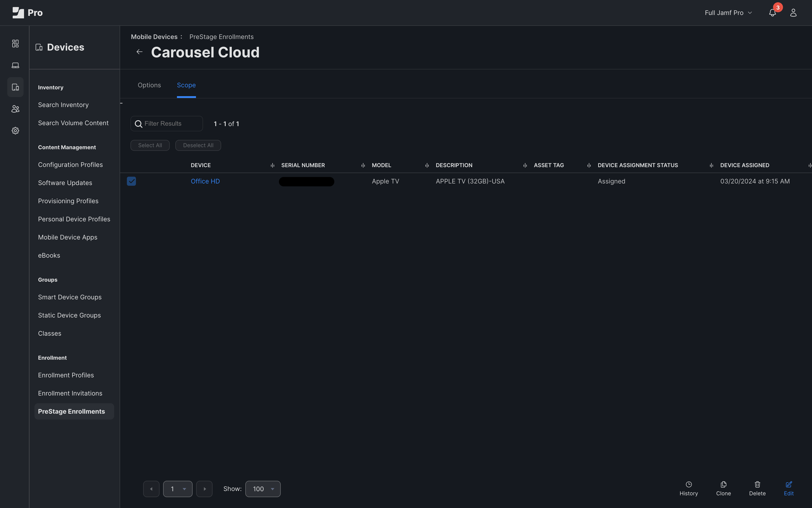
Task: Open the page number dropdown
Action: [178, 489]
